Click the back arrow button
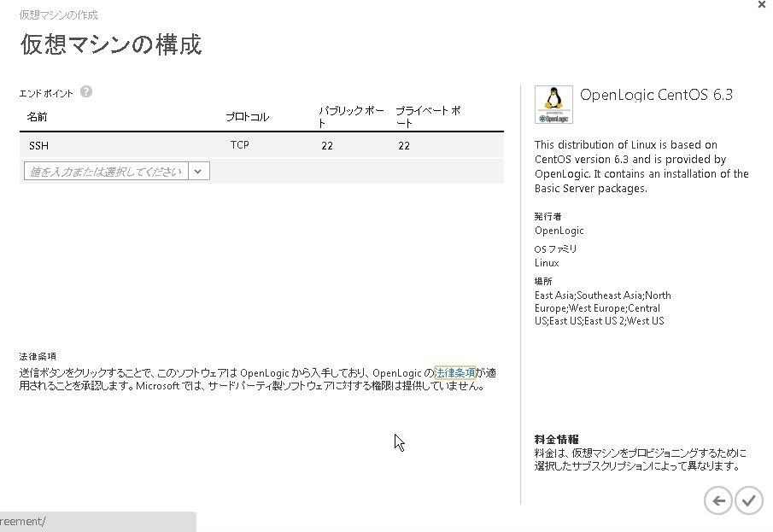 pos(717,500)
